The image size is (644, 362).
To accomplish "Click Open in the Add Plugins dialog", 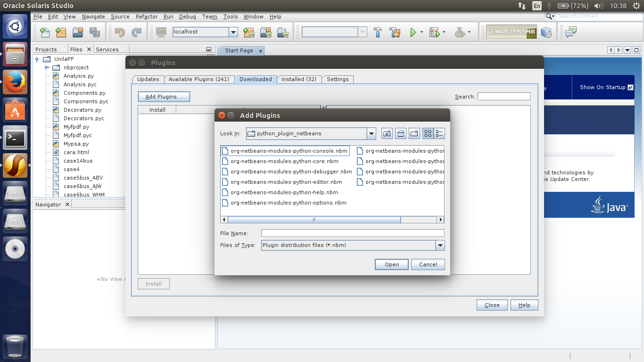I will (x=392, y=264).
